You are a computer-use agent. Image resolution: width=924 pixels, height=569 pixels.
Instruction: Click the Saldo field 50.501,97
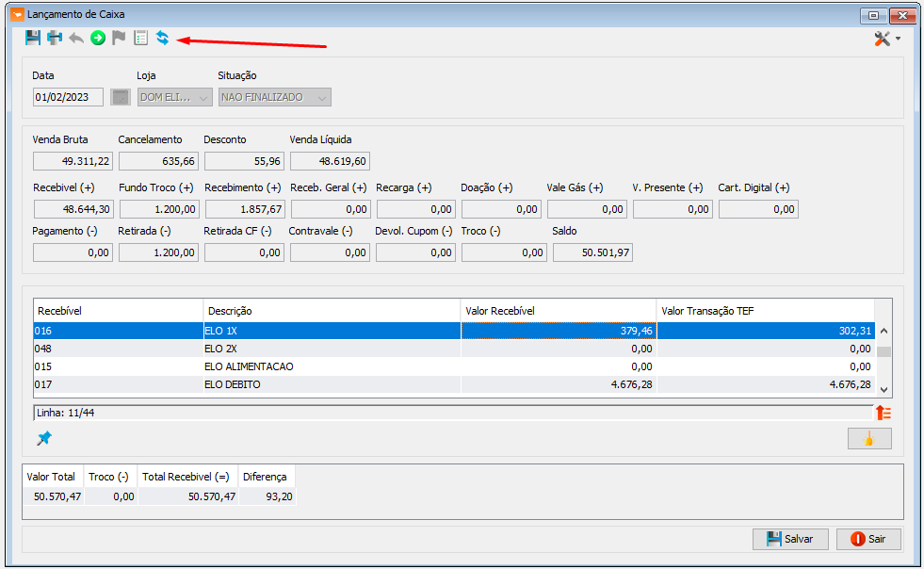(592, 252)
